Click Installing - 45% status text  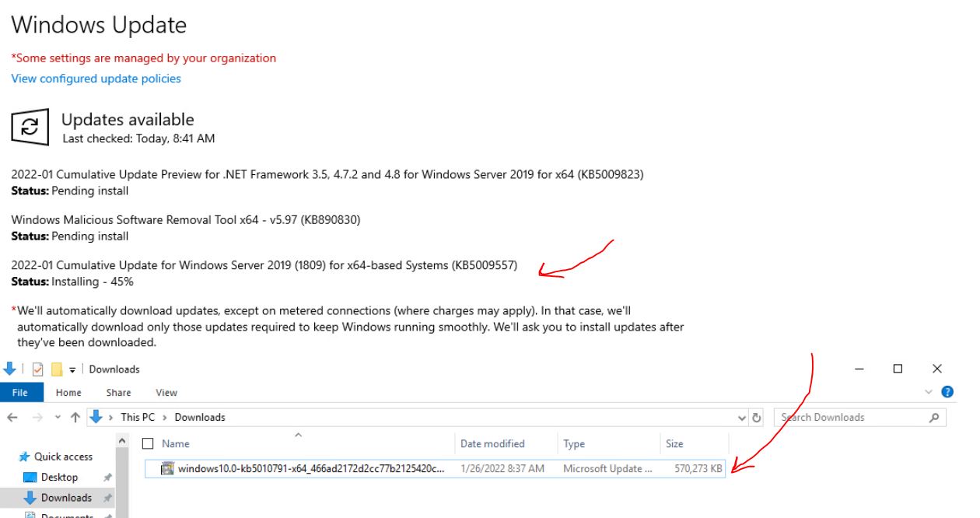pyautogui.click(x=92, y=281)
